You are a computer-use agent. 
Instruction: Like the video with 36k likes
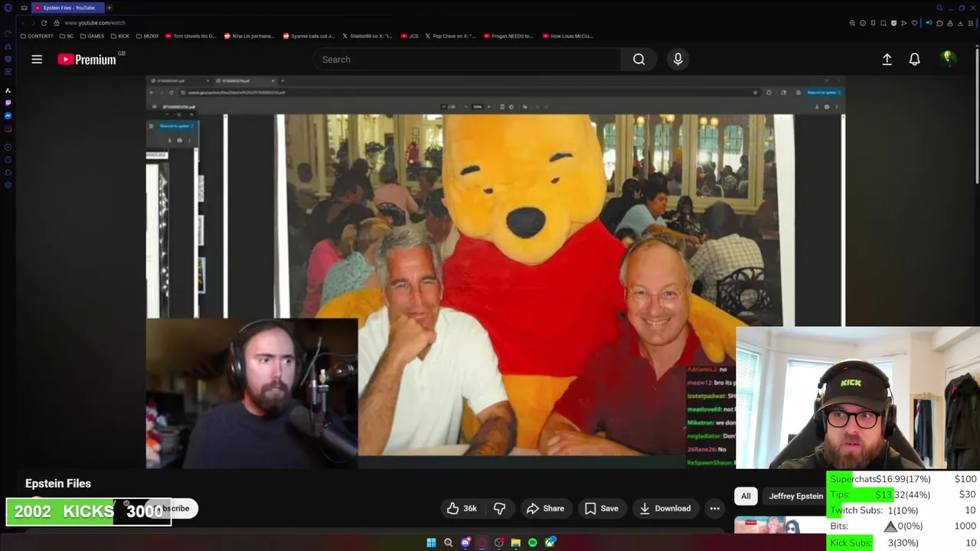(x=462, y=508)
